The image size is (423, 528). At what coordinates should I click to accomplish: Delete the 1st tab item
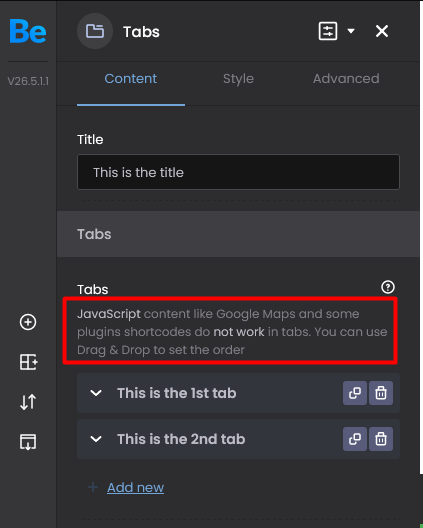pyautogui.click(x=381, y=393)
